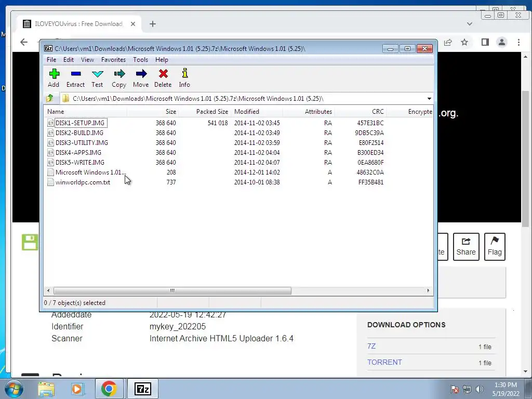Click the 7Z download option link
Image resolution: width=532 pixels, height=399 pixels.
[x=371, y=346]
